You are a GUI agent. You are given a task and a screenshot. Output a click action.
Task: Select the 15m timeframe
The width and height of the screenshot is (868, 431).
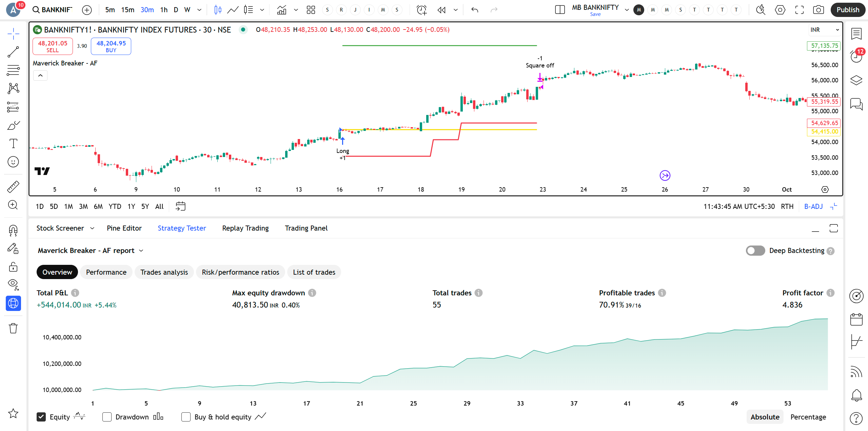(127, 10)
